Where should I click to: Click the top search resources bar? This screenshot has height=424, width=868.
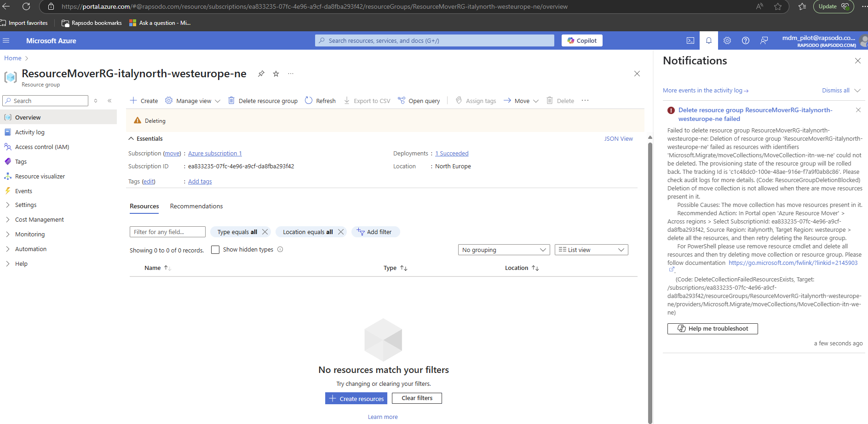click(x=435, y=40)
